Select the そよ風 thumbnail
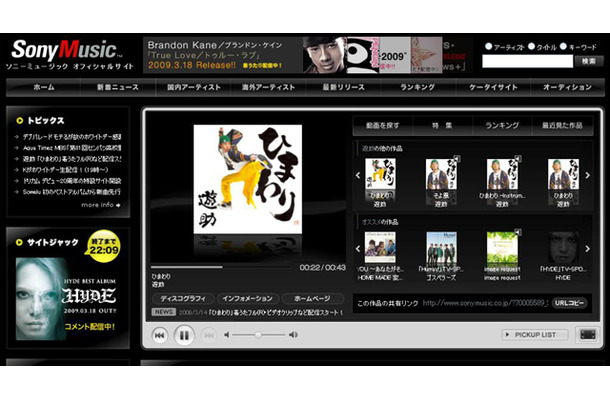This screenshot has height=400, width=610. (441, 174)
